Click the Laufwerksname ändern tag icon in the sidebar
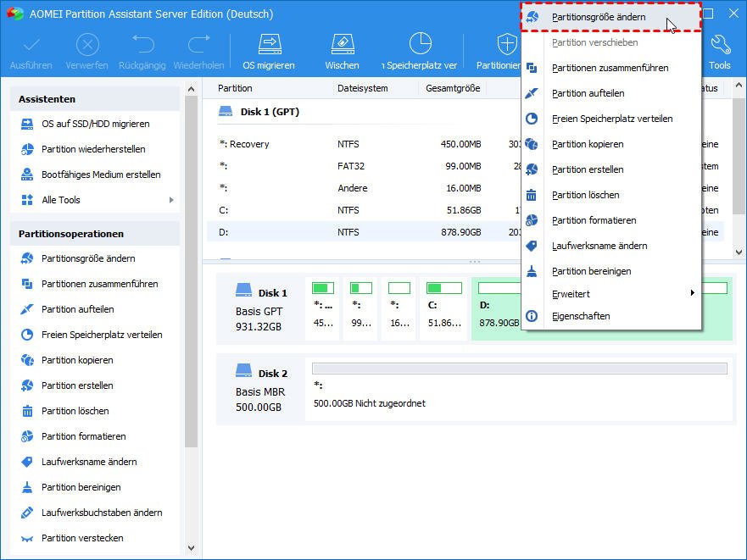 pos(27,462)
